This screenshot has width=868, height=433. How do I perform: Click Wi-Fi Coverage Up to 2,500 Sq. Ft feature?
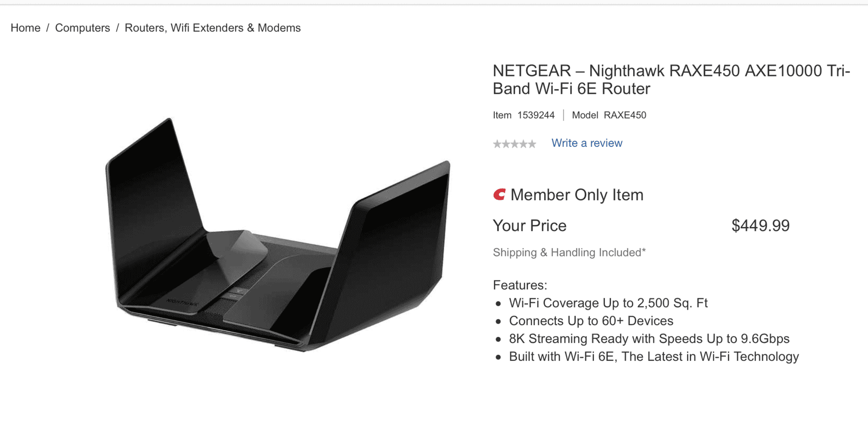pos(608,303)
